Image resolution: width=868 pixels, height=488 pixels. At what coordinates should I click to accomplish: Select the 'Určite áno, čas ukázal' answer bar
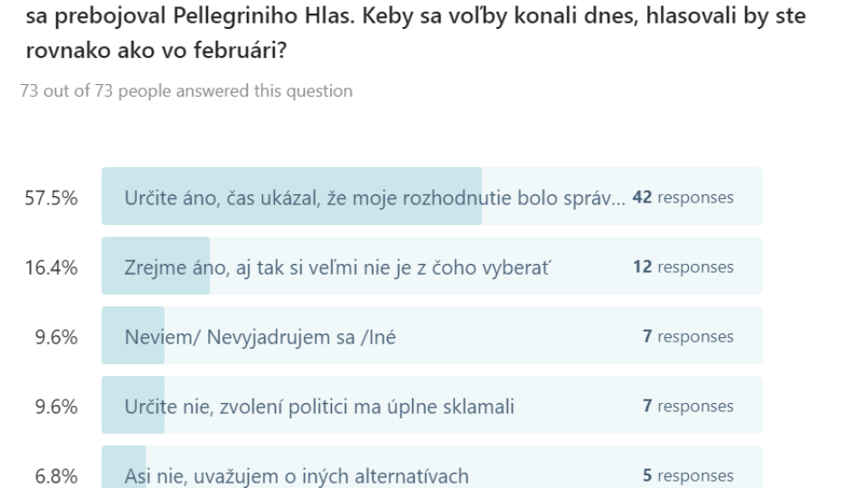(432, 196)
